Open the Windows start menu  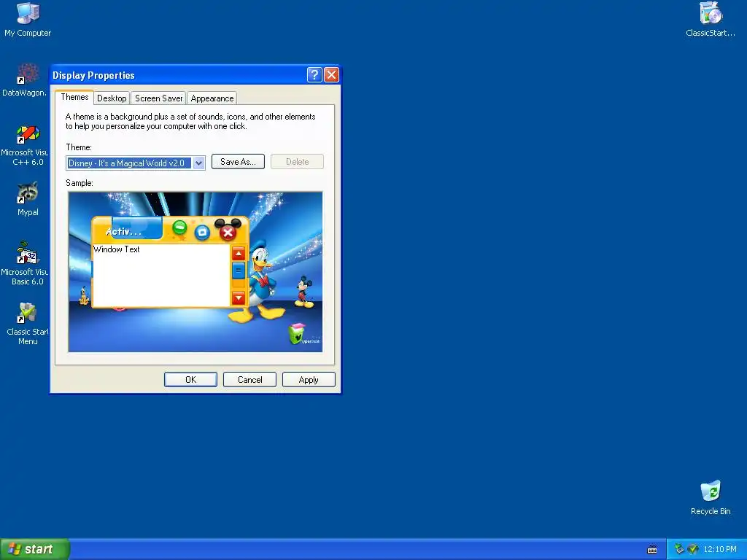click(35, 549)
